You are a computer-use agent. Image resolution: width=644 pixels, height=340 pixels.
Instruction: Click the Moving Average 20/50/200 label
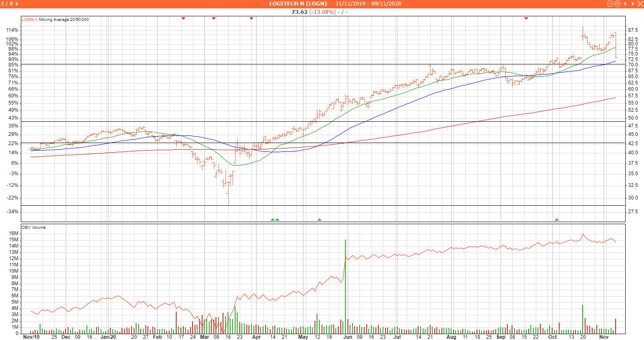coord(64,19)
